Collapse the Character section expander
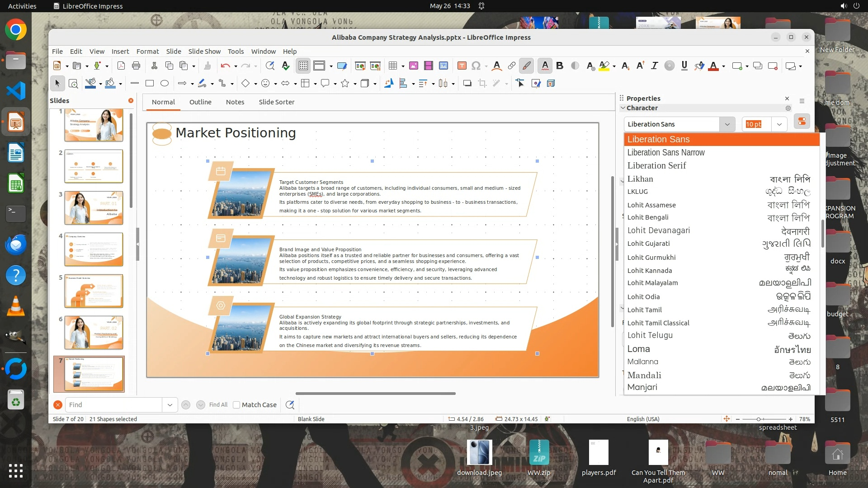This screenshot has width=868, height=488. pyautogui.click(x=623, y=108)
